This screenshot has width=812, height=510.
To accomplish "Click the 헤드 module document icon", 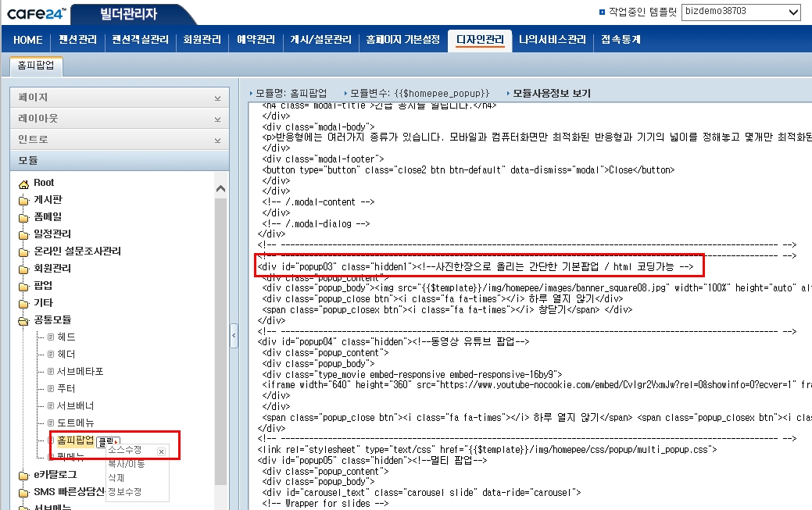I will coord(52,337).
